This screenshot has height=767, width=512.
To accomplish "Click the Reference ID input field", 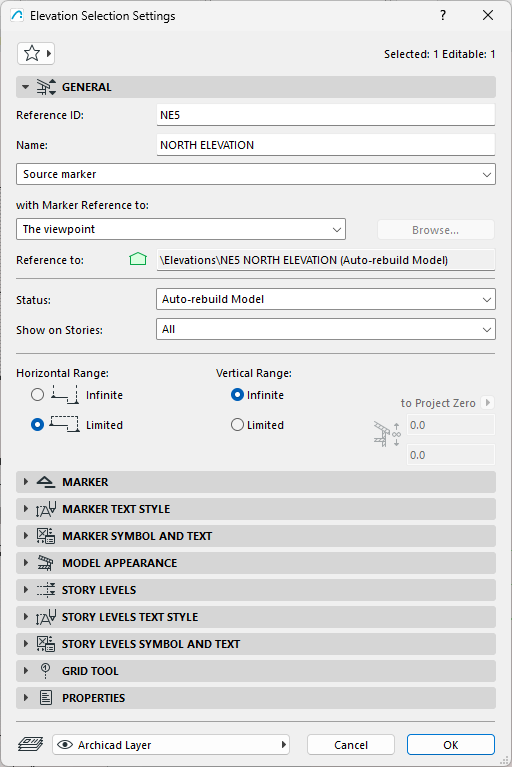I will click(326, 115).
